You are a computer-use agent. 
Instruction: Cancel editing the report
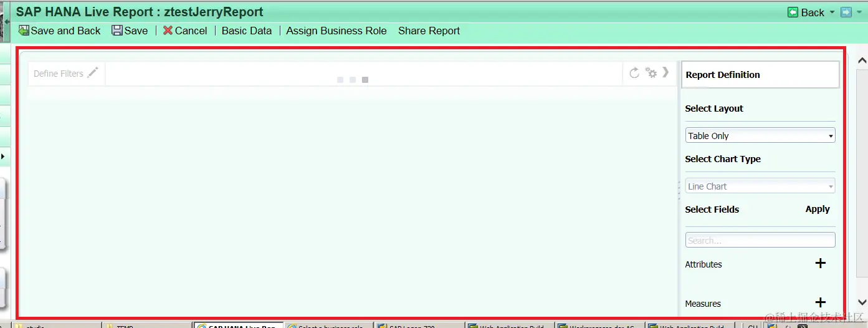[x=185, y=31]
